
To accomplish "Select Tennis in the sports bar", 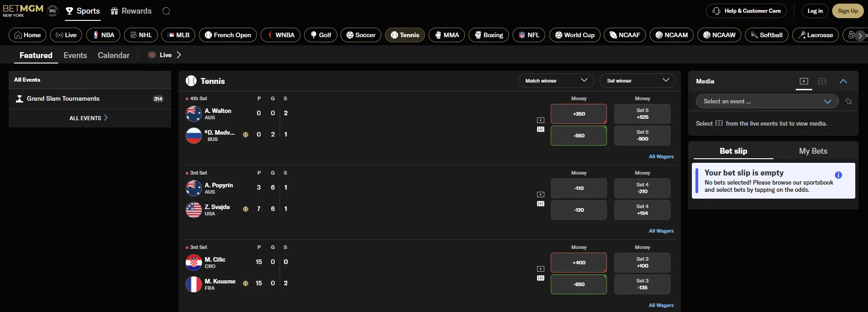I will (405, 35).
